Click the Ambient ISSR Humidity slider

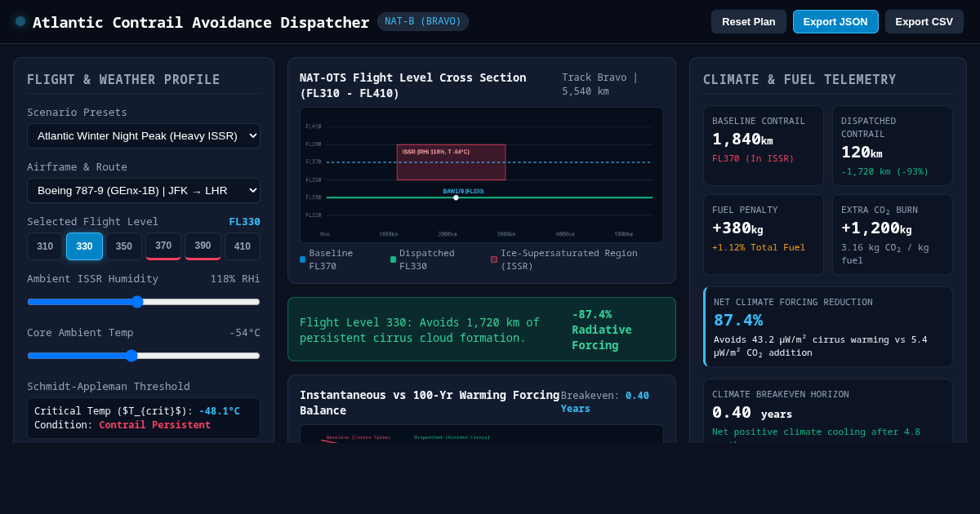click(x=144, y=302)
